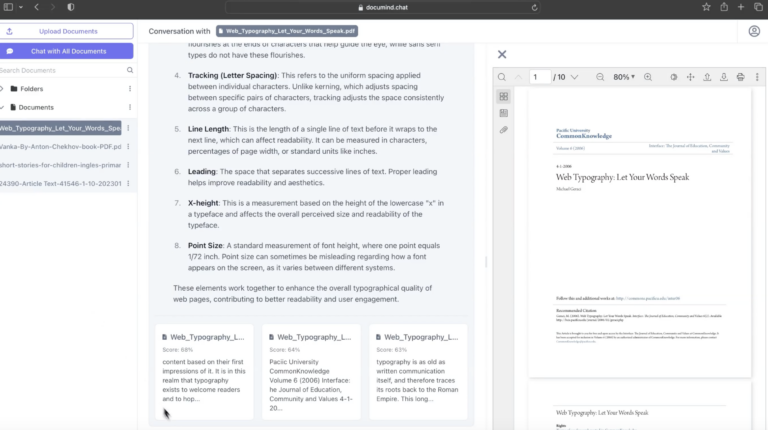Show PDF page thumbnails panel
768x430 pixels.
point(504,96)
